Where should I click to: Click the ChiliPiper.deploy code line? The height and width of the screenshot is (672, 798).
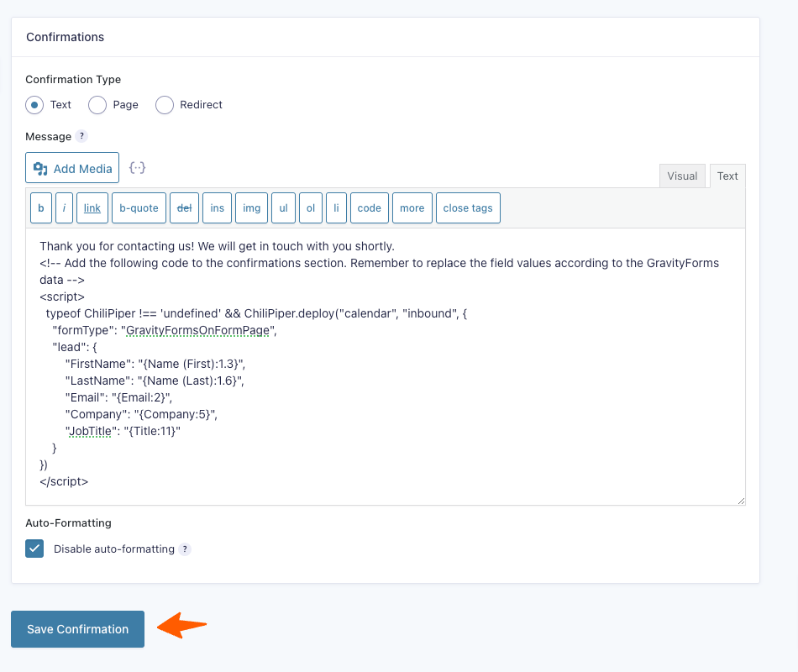(256, 313)
